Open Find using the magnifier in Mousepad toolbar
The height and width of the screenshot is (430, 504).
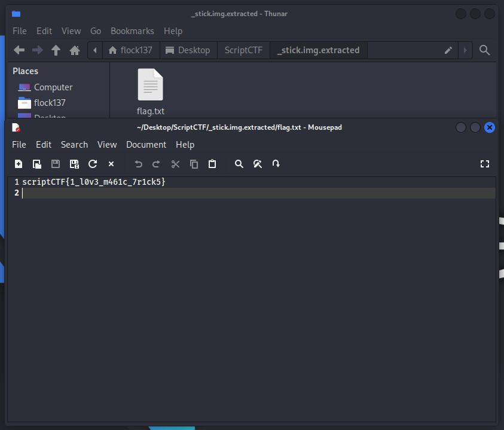point(239,164)
